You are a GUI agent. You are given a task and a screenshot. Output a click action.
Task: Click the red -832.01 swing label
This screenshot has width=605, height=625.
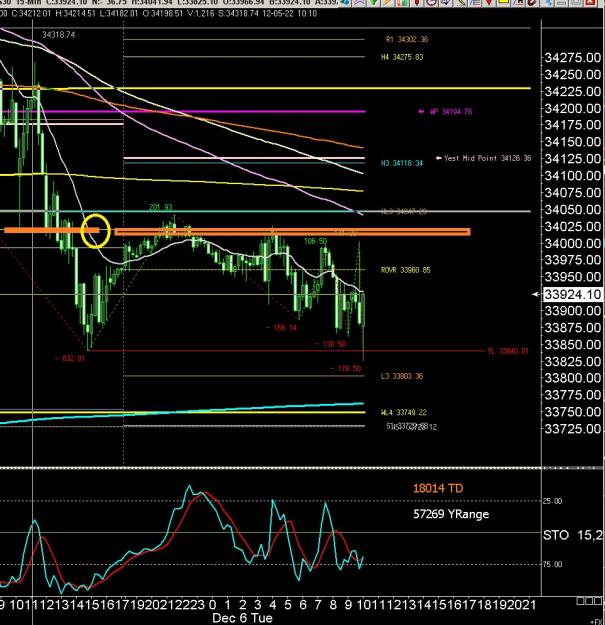[x=70, y=358]
